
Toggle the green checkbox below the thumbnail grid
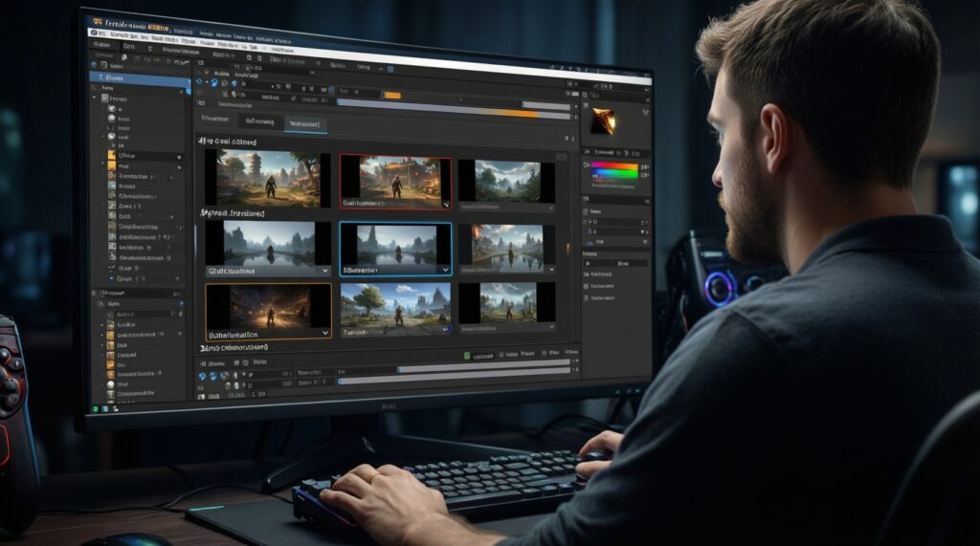point(466,355)
